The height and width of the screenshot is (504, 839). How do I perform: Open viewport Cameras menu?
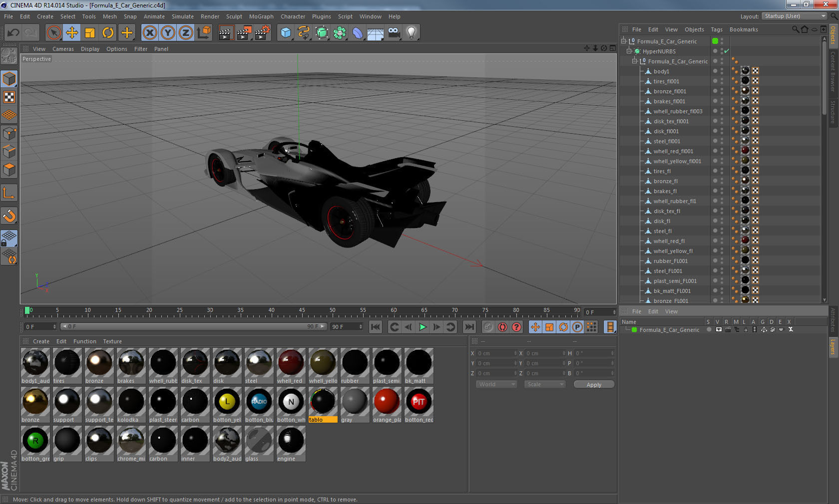[63, 49]
